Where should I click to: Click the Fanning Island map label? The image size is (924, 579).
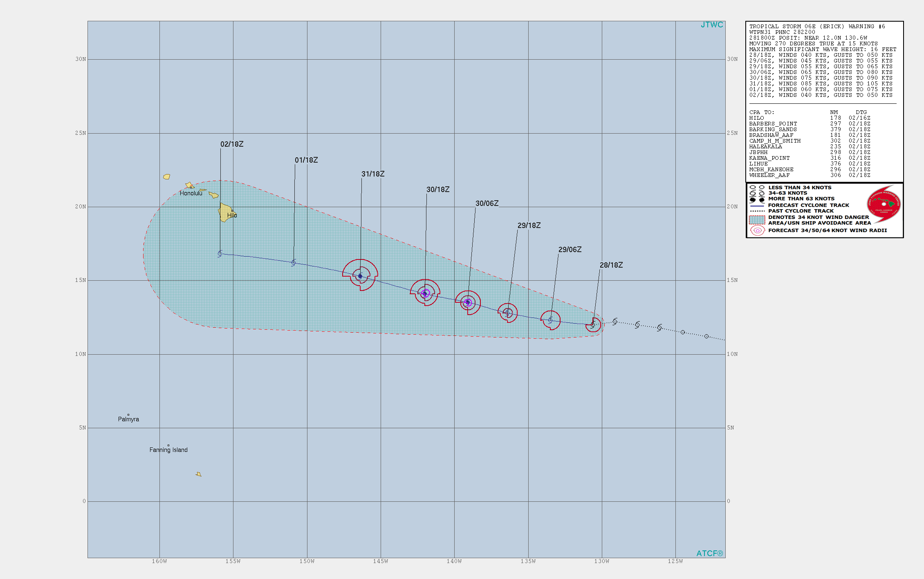(x=168, y=450)
